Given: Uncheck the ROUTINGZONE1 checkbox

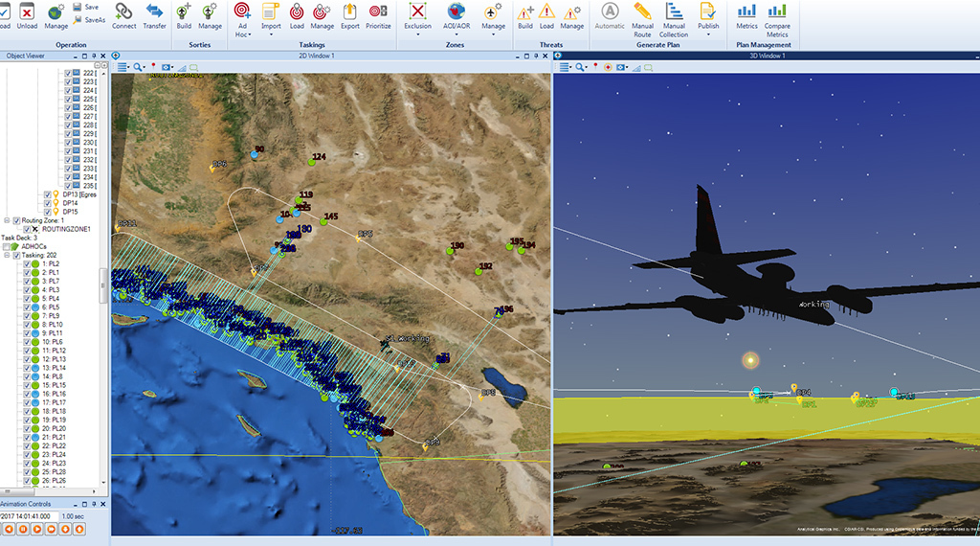Looking at the screenshot, I should [29, 230].
